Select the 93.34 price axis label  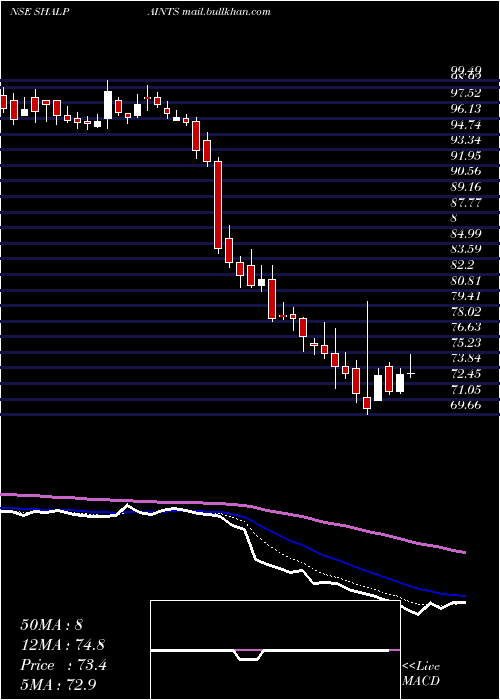(x=466, y=140)
